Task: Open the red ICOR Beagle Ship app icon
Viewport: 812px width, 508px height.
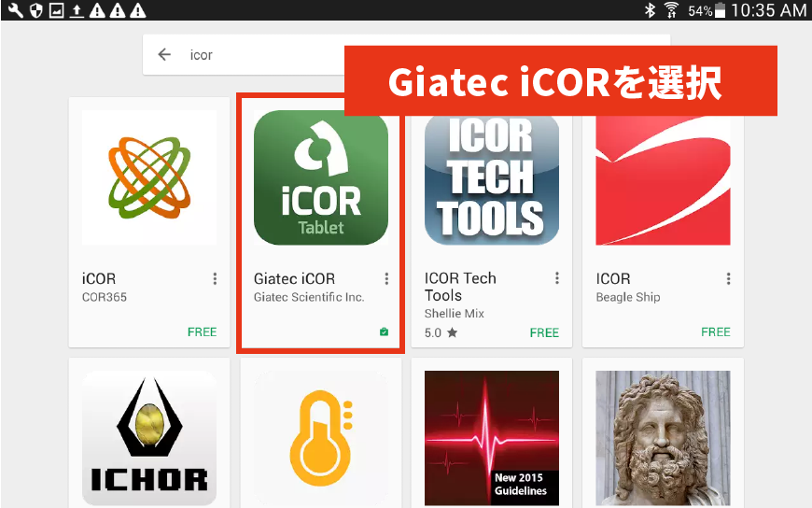Action: [663, 179]
